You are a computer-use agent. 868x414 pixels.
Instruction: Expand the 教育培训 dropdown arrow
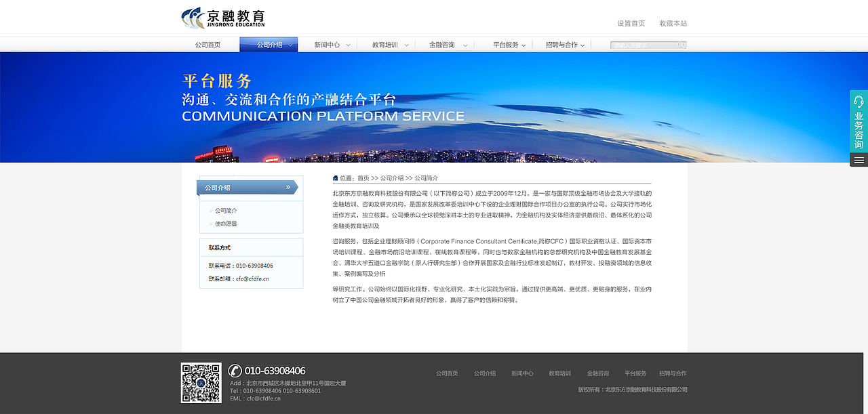click(407, 45)
